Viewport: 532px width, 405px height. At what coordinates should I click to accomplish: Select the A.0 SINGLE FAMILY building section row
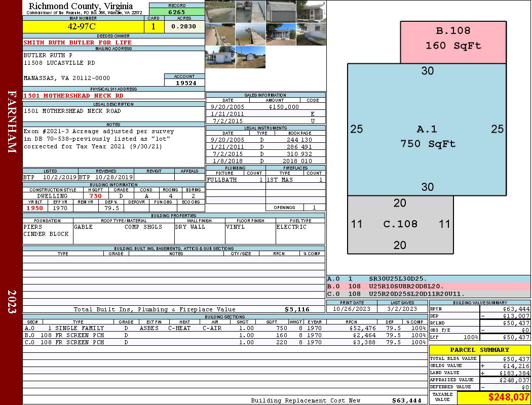coord(225,328)
